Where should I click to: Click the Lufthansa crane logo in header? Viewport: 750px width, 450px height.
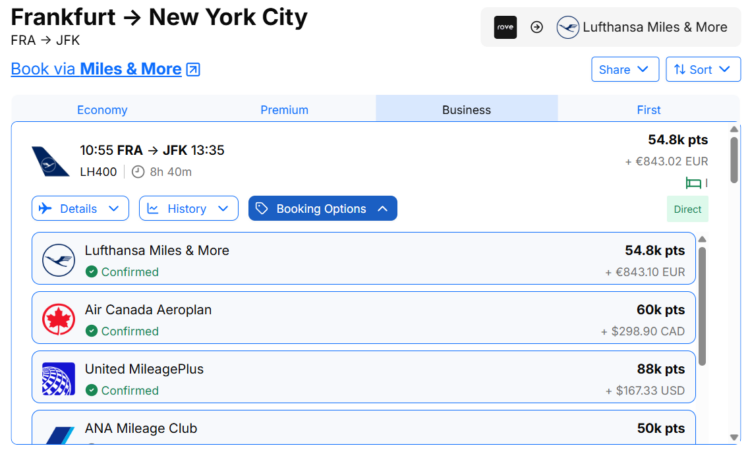[x=568, y=27]
